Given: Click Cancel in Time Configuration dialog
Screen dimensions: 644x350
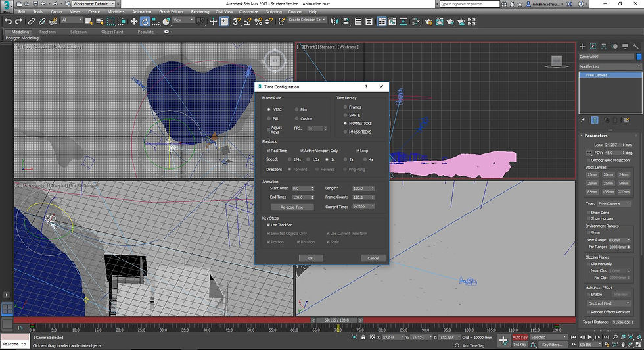Looking at the screenshot, I should pyautogui.click(x=373, y=259).
